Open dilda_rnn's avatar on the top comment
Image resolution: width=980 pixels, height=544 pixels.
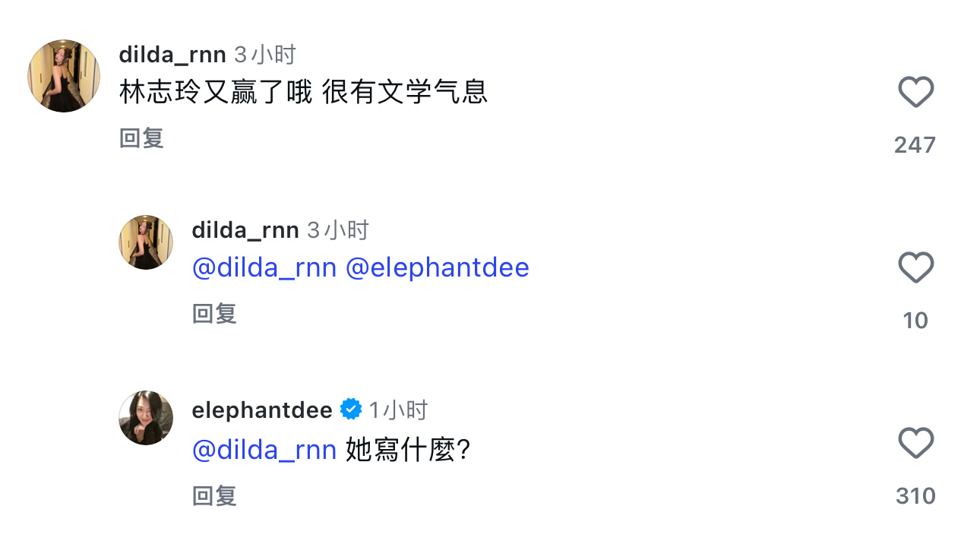click(64, 76)
